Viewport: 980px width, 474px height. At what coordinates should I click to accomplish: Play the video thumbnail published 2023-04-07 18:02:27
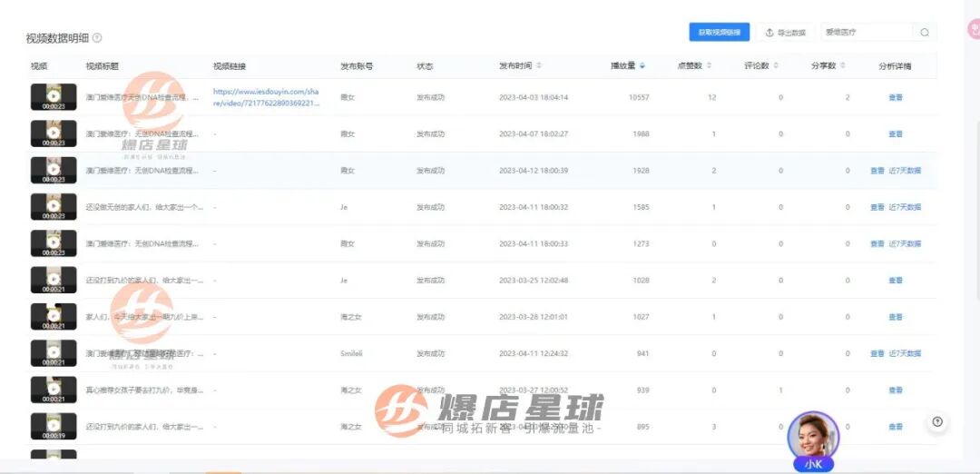pos(54,133)
